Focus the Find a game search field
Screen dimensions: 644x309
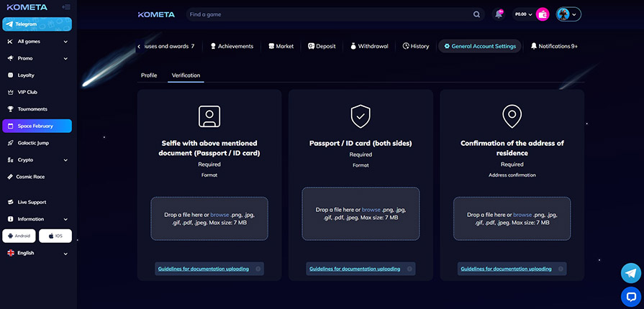329,14
